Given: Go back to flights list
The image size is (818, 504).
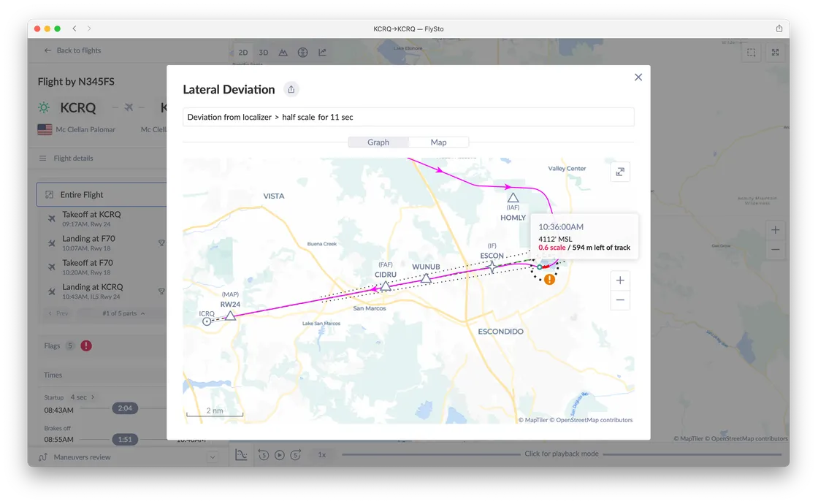Looking at the screenshot, I should [x=72, y=50].
